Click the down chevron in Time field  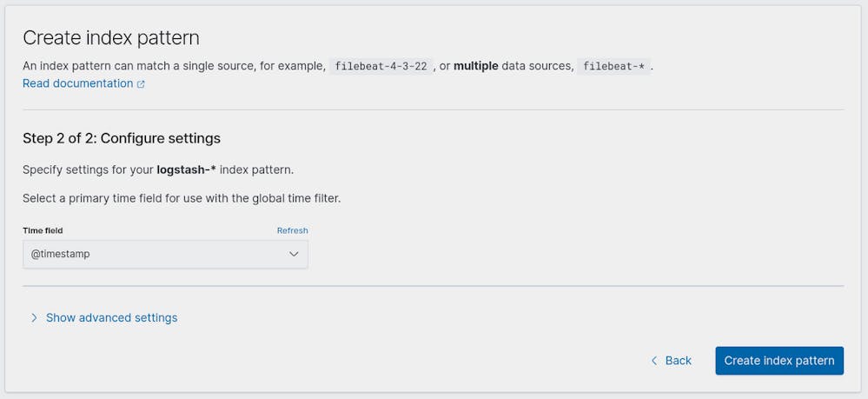tap(294, 254)
